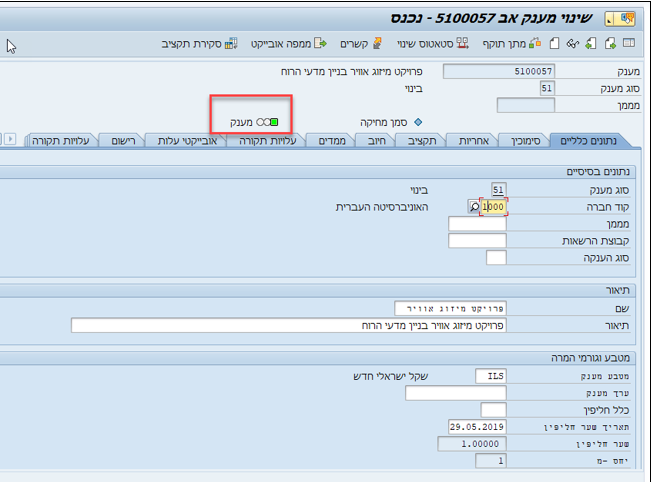The height and width of the screenshot is (482, 651).
Task: Open the חיוב tab
Action: (x=377, y=141)
